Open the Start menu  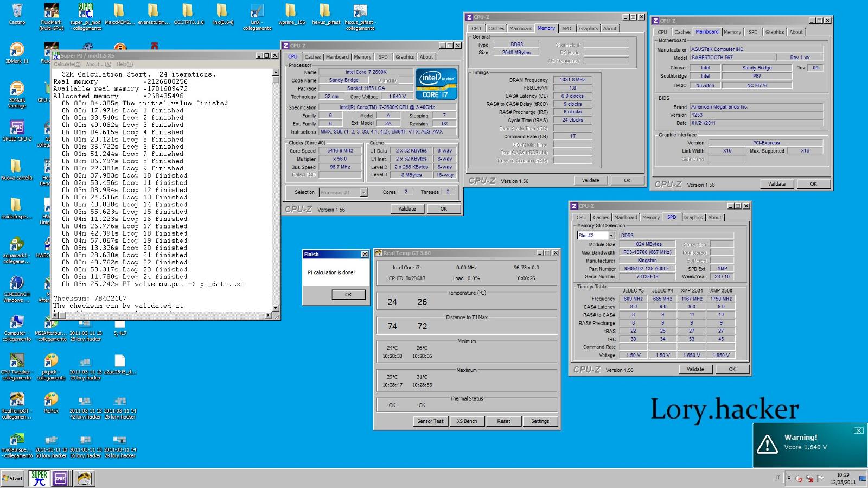click(x=13, y=478)
